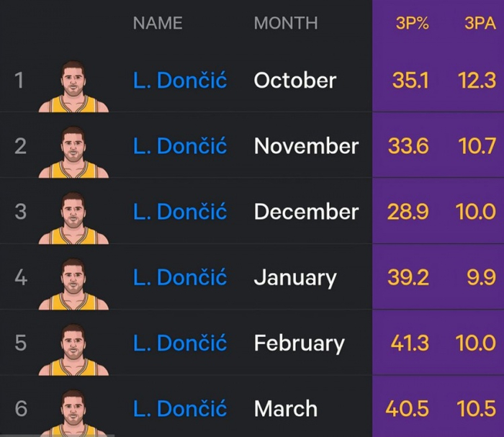Click the player avatar in the March row
The width and height of the screenshot is (504, 437).
[73, 413]
